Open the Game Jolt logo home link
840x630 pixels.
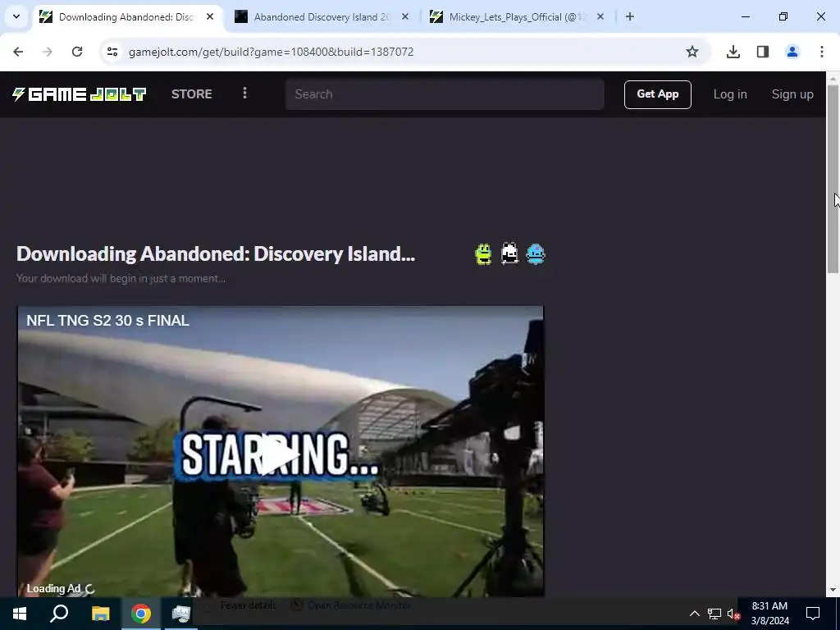80,94
